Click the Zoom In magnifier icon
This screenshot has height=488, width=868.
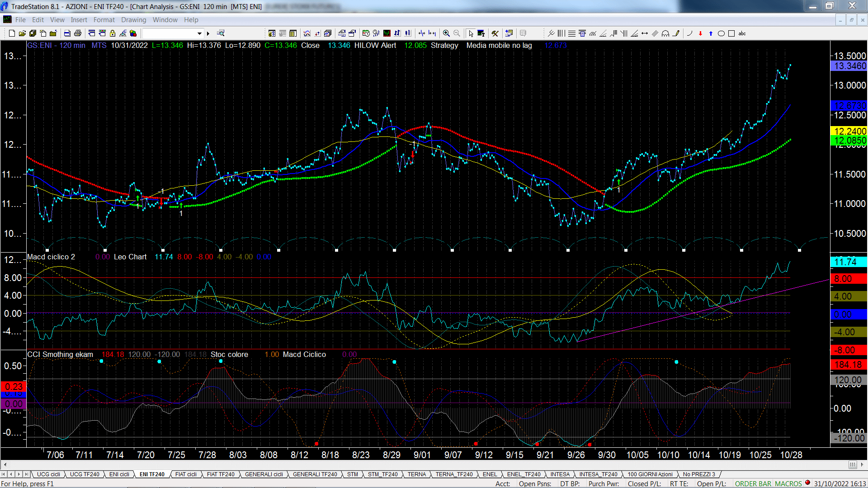click(x=446, y=33)
